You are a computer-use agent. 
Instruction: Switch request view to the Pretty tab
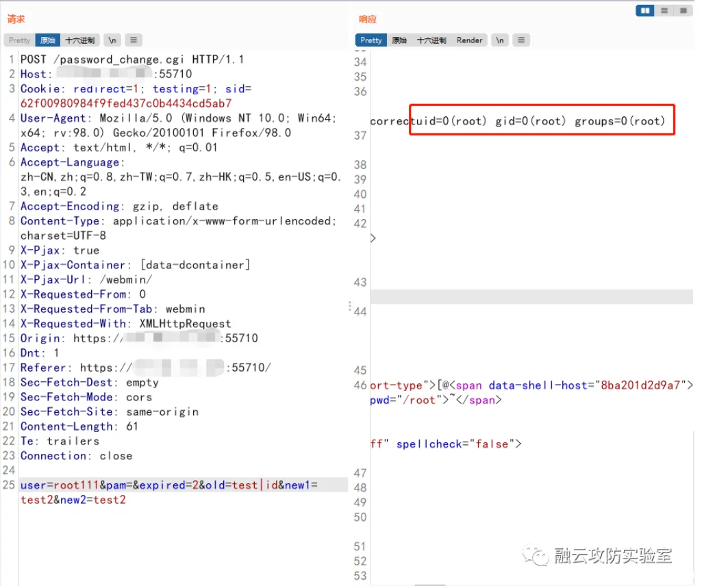(x=18, y=40)
